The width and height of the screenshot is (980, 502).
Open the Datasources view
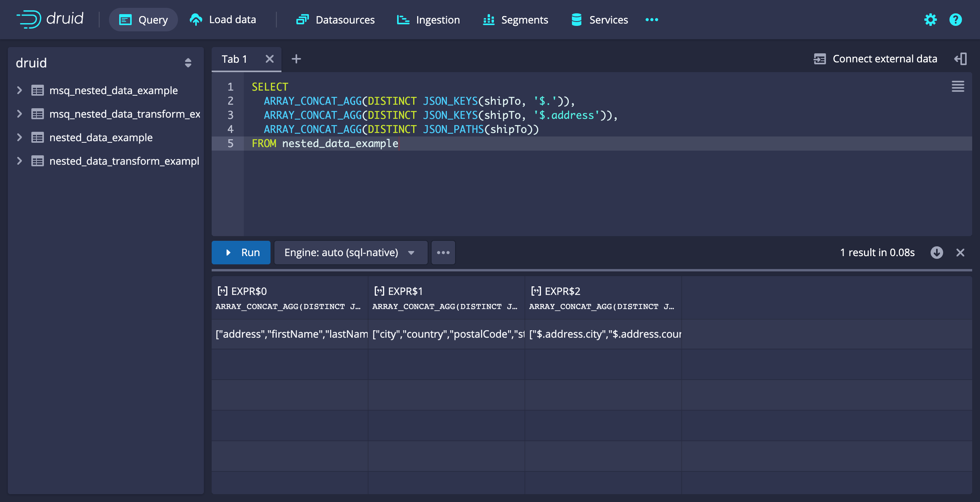pyautogui.click(x=336, y=20)
